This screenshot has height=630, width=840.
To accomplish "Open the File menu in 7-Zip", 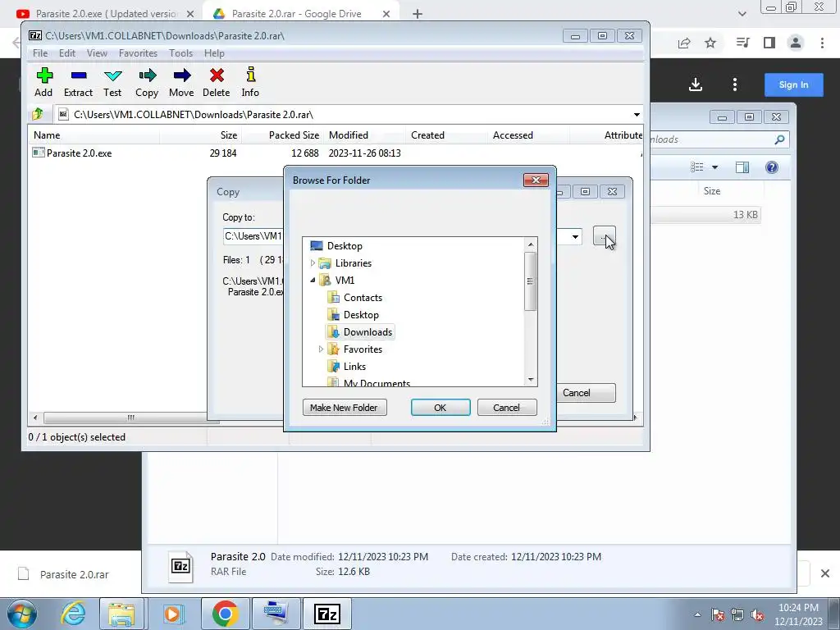I will (x=40, y=53).
